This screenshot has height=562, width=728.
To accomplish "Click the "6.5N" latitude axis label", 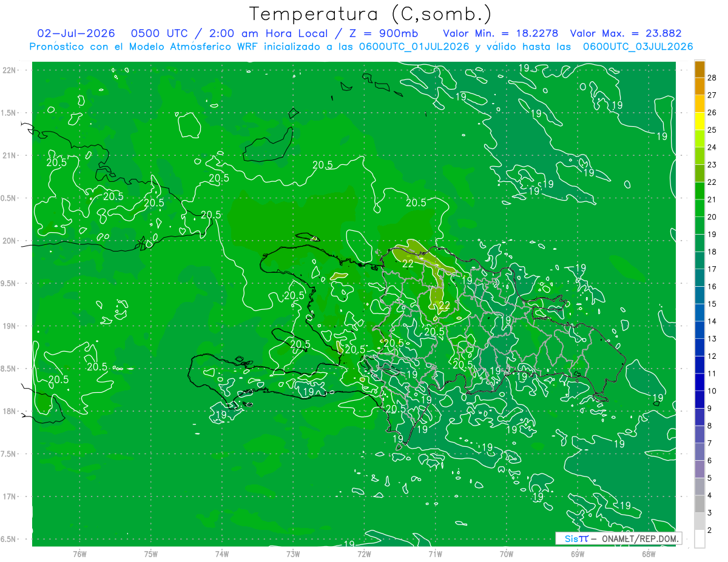I will point(9,539).
